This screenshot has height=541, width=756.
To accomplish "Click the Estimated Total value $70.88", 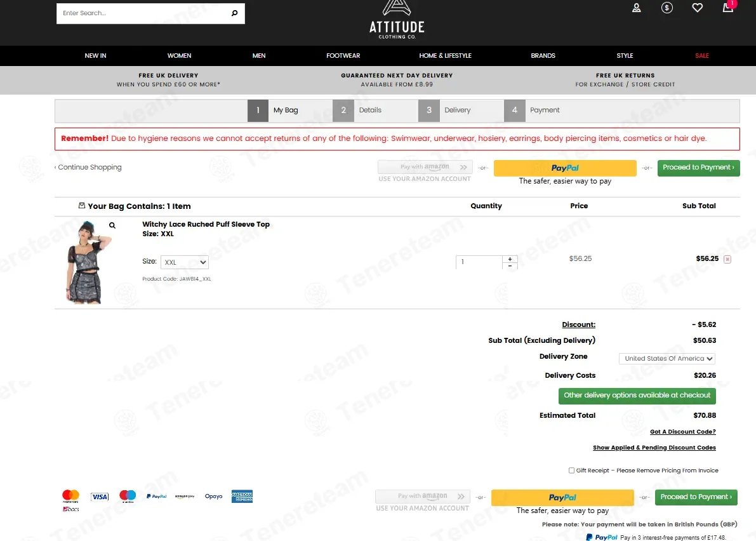I will coord(705,416).
